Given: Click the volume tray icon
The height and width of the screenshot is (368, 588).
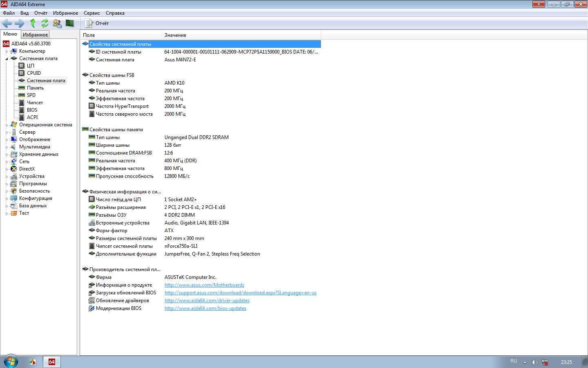Looking at the screenshot, I should [535, 362].
